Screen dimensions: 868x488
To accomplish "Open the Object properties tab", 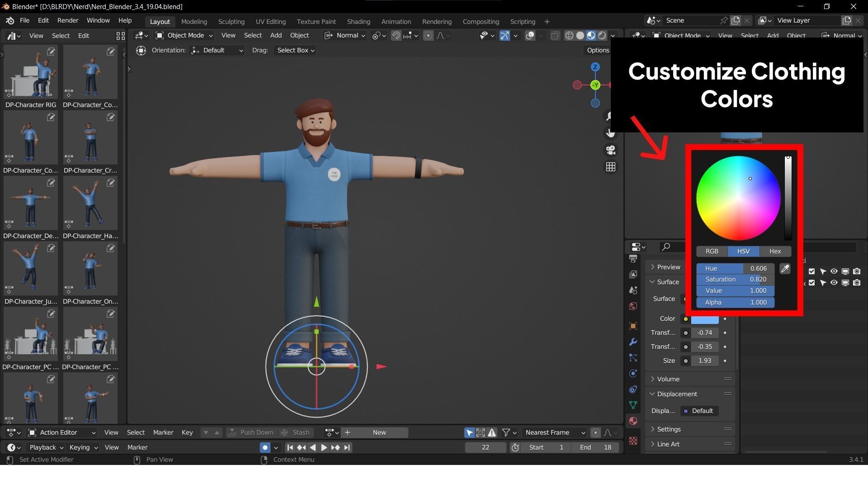I will (633, 326).
